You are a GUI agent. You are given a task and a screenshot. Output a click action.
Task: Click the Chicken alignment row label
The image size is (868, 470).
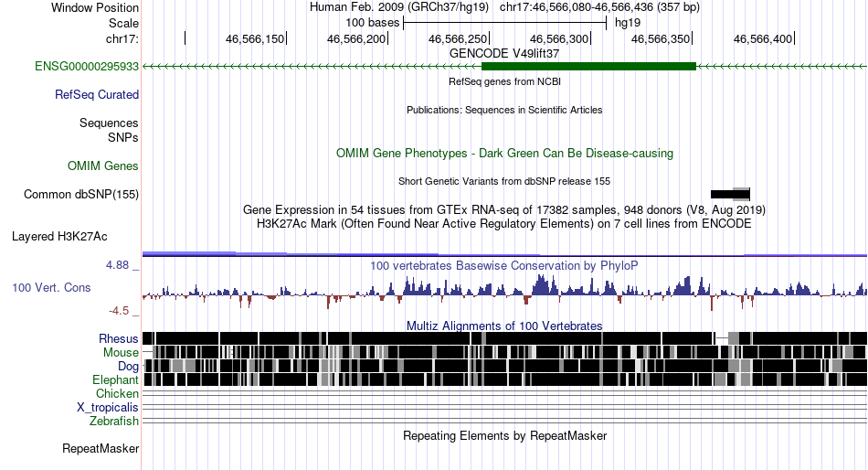(x=117, y=393)
